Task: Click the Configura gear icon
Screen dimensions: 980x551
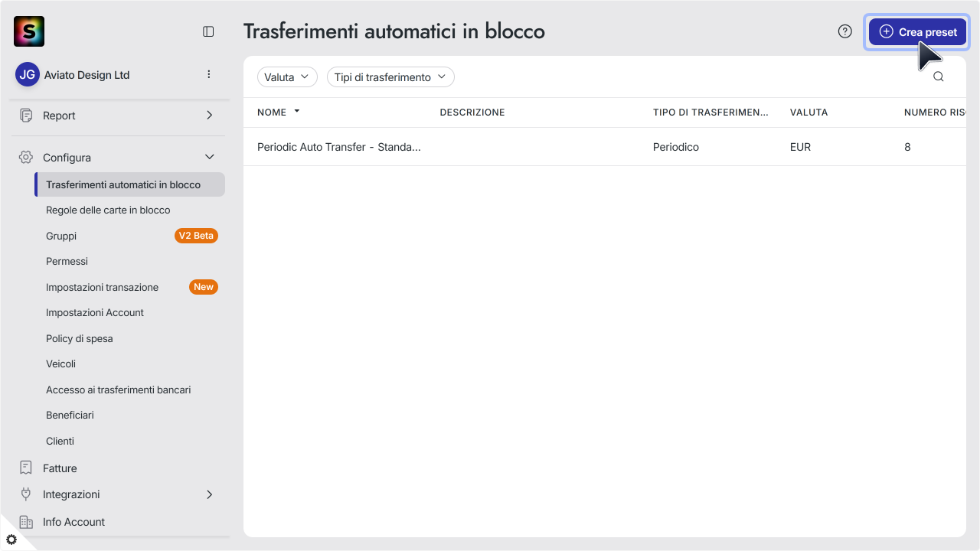Action: 26,157
